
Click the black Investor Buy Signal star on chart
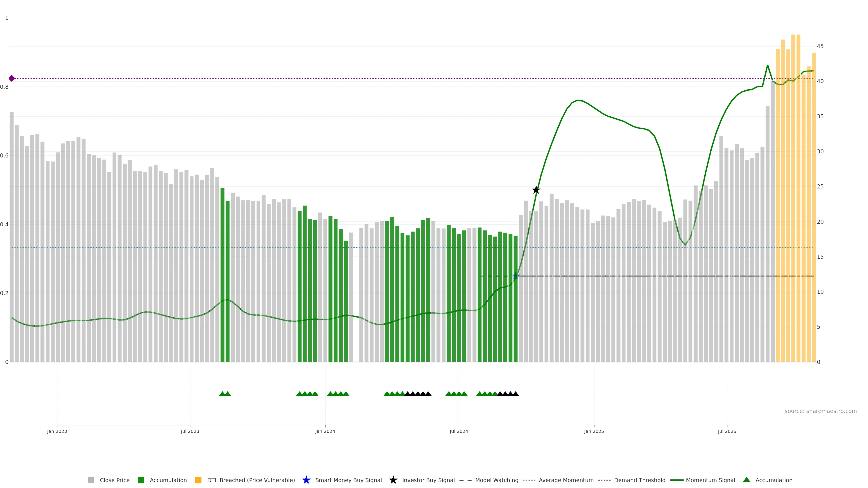click(536, 190)
